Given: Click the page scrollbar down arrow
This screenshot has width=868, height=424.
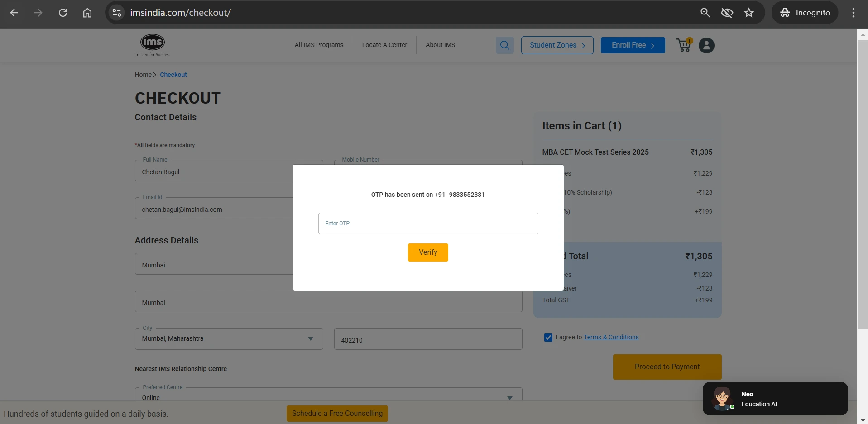Looking at the screenshot, I should click(x=863, y=420).
